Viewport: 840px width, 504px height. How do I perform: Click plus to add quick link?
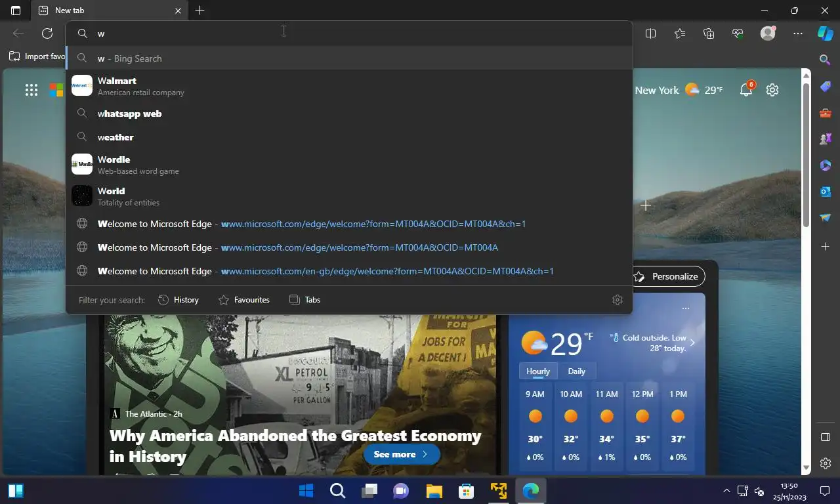tap(646, 205)
